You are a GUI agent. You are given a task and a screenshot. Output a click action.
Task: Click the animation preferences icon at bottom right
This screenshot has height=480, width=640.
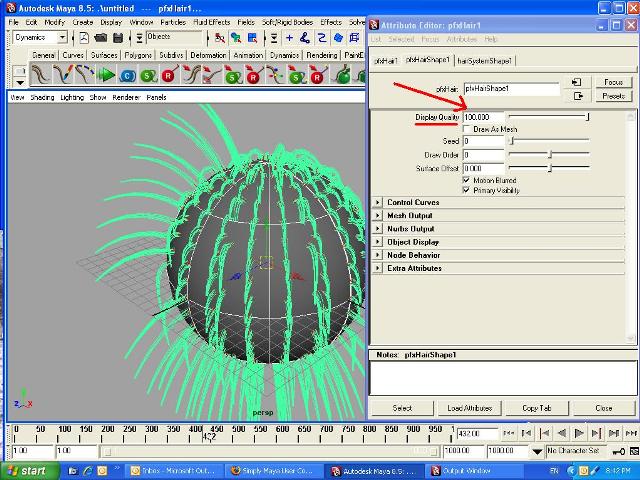pyautogui.click(x=634, y=451)
